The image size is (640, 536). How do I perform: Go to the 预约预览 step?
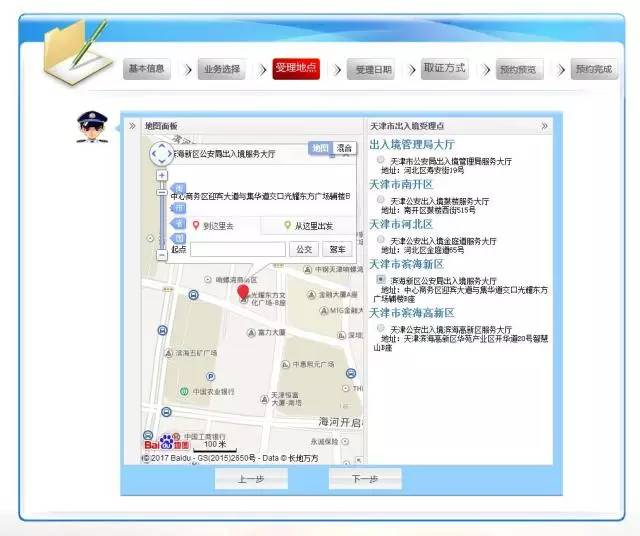pos(519,69)
